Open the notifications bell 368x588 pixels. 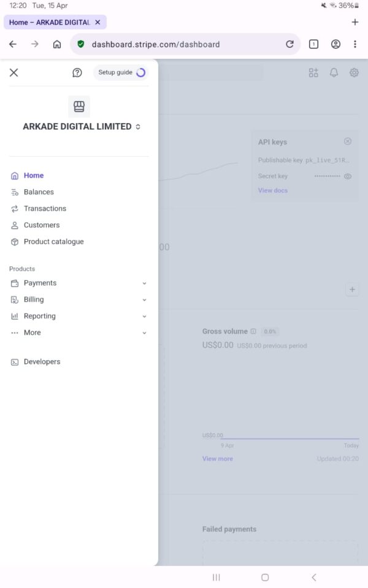tap(334, 73)
